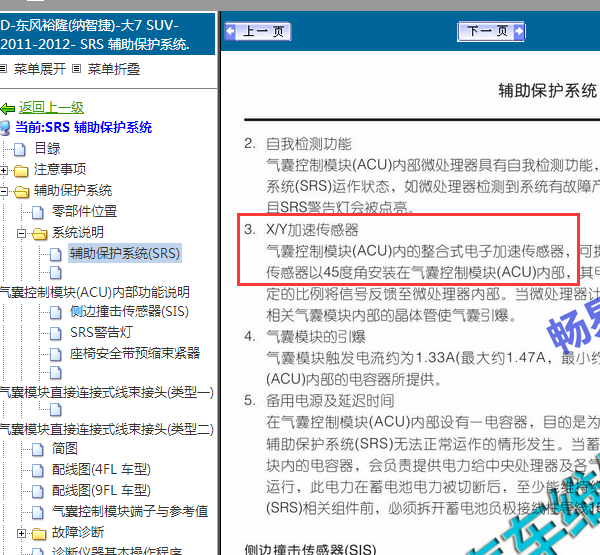Viewport: 600px width, 555px height.
Task: Click the manual title D-东风裕隆(纳智捷)-大7 SUV
Action: coord(95,34)
